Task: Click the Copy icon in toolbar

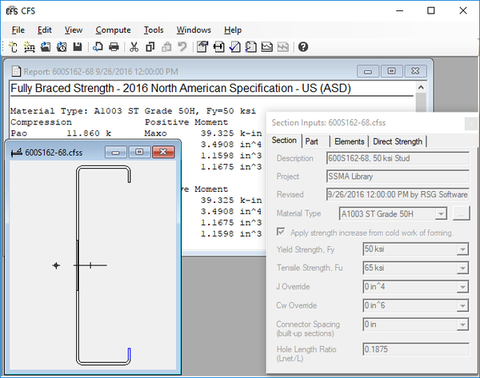Action: tap(150, 47)
